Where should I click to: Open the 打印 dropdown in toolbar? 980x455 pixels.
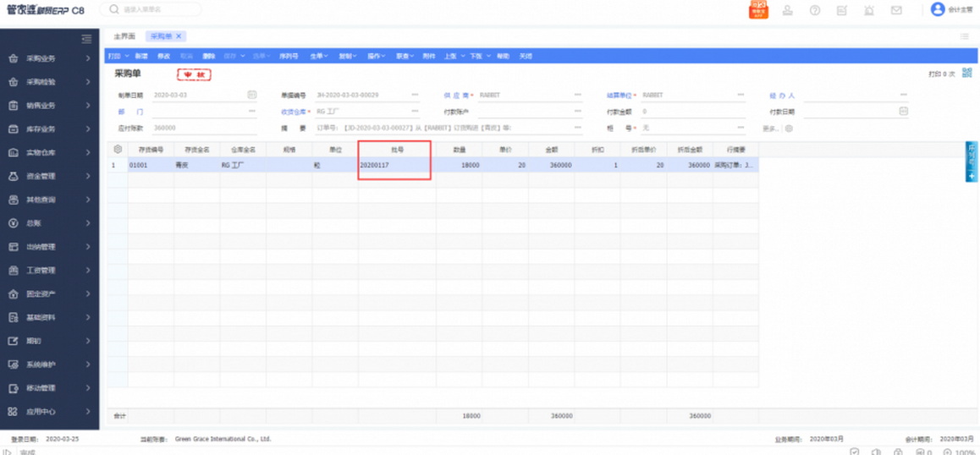[x=115, y=56]
